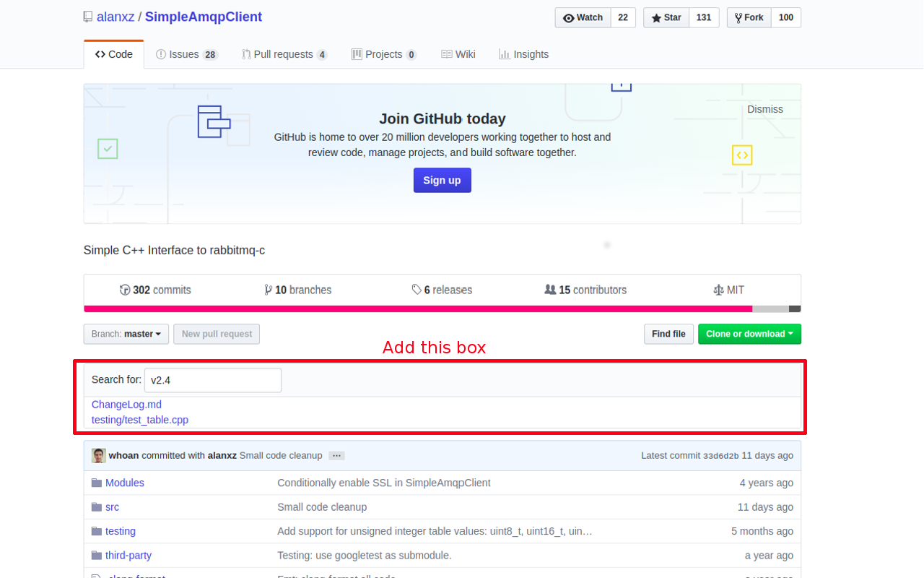
Task: Click the releases tag icon
Action: pyautogui.click(x=417, y=290)
